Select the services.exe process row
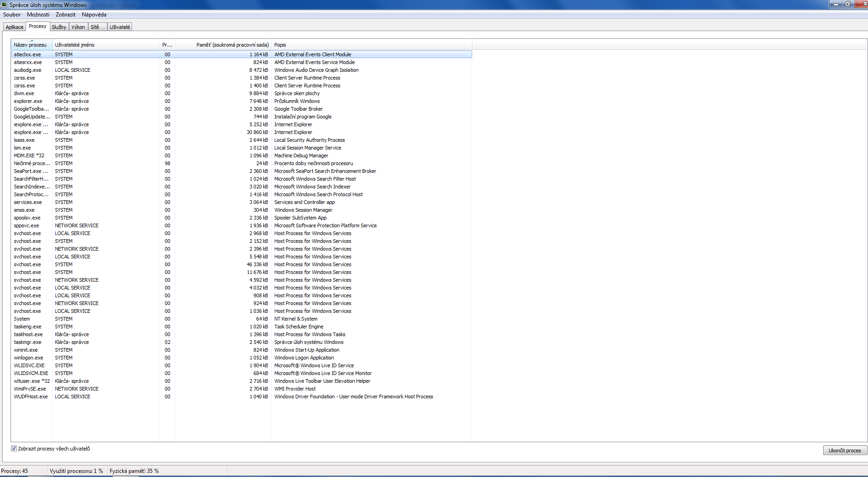The image size is (868, 477). click(x=241, y=202)
